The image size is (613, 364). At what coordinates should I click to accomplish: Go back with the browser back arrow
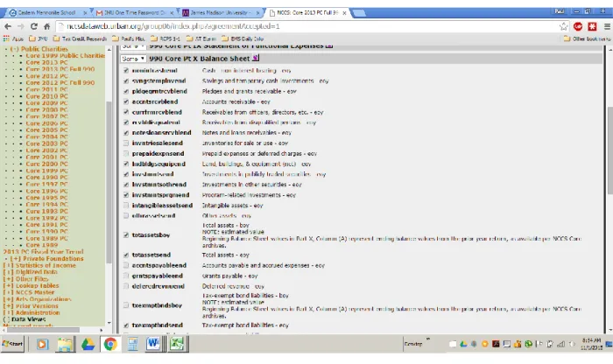click(x=8, y=26)
